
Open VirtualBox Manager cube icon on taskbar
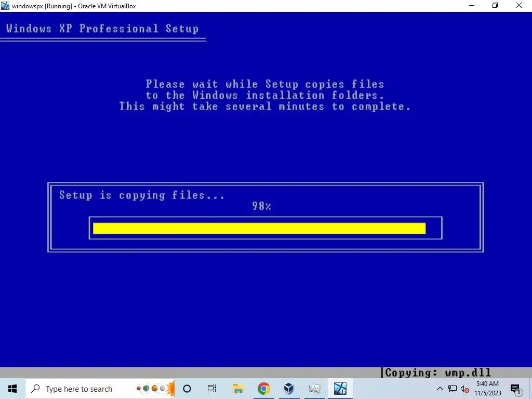(289, 389)
